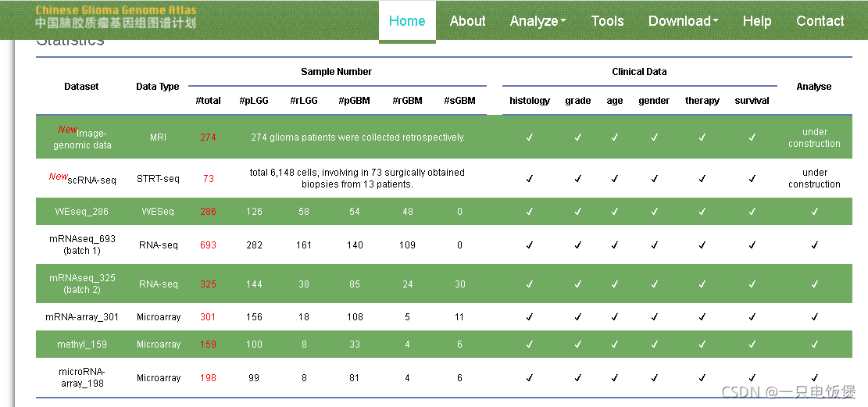Click the Analyse checkmark for WEseq_286
The width and height of the screenshot is (868, 407).
tap(814, 212)
